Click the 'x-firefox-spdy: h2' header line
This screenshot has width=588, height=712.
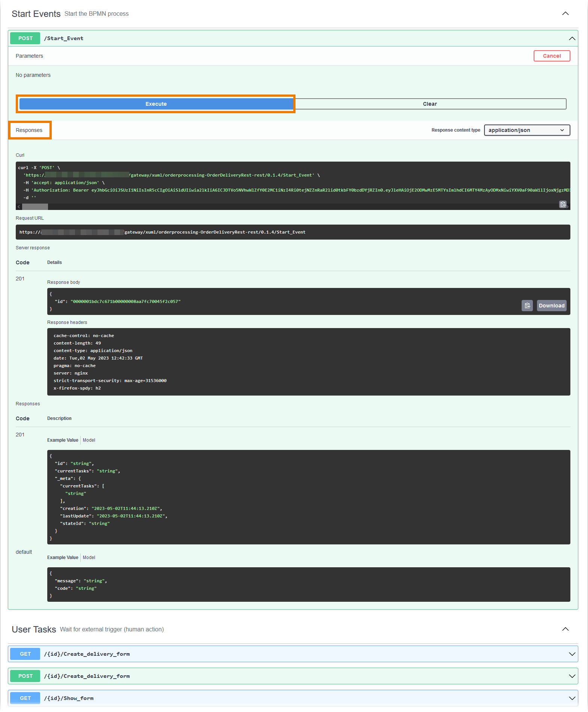tap(77, 388)
